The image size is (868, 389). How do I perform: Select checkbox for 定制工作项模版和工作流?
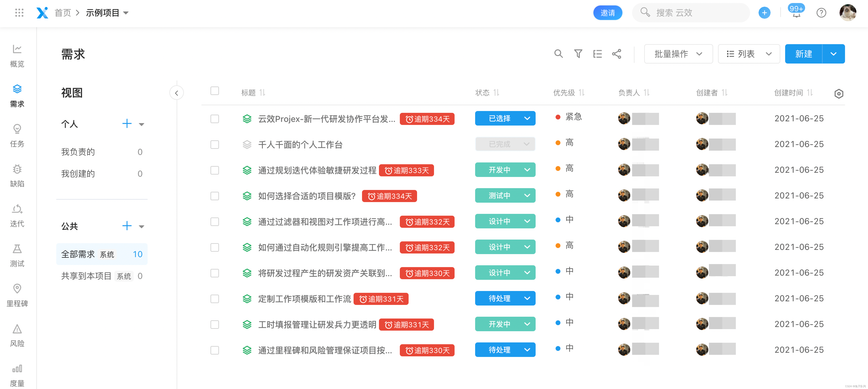(x=215, y=299)
